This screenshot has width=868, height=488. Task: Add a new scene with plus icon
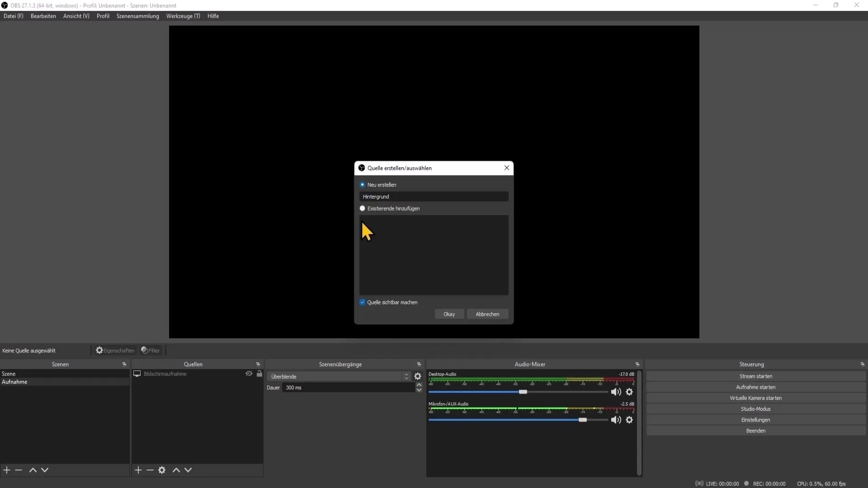coord(7,470)
